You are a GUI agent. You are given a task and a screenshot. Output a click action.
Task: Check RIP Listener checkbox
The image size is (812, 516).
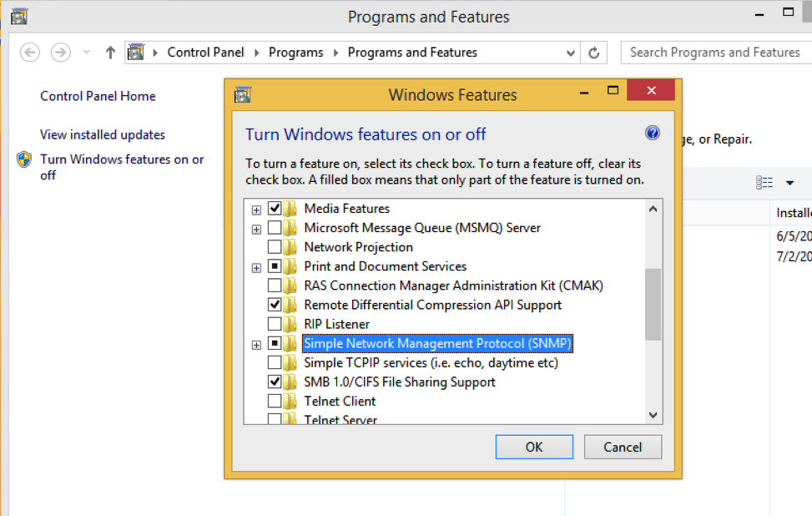(275, 324)
